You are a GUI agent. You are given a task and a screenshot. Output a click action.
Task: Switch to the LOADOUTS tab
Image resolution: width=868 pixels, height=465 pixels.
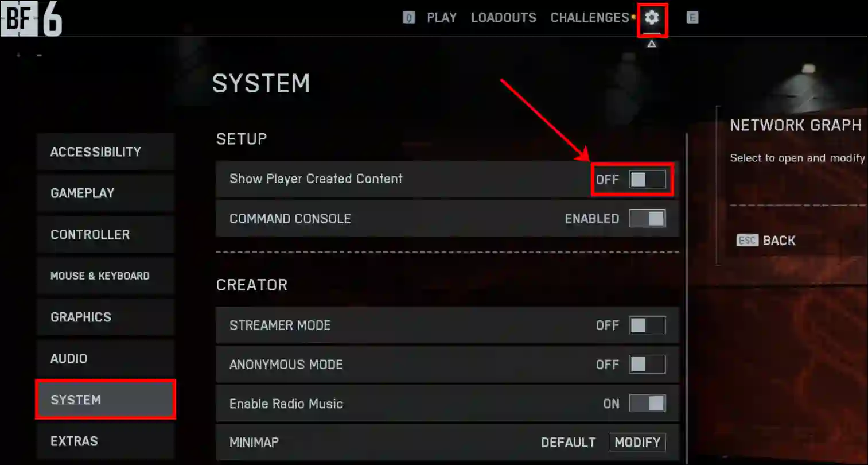504,18
